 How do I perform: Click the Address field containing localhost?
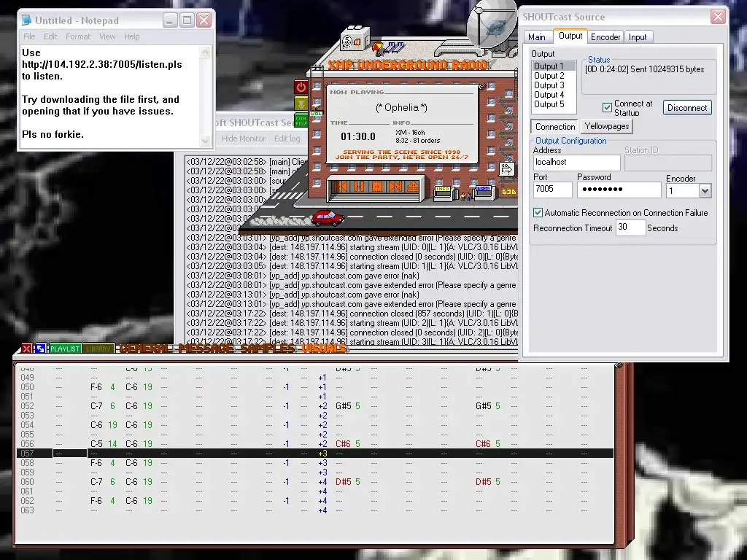[576, 163]
